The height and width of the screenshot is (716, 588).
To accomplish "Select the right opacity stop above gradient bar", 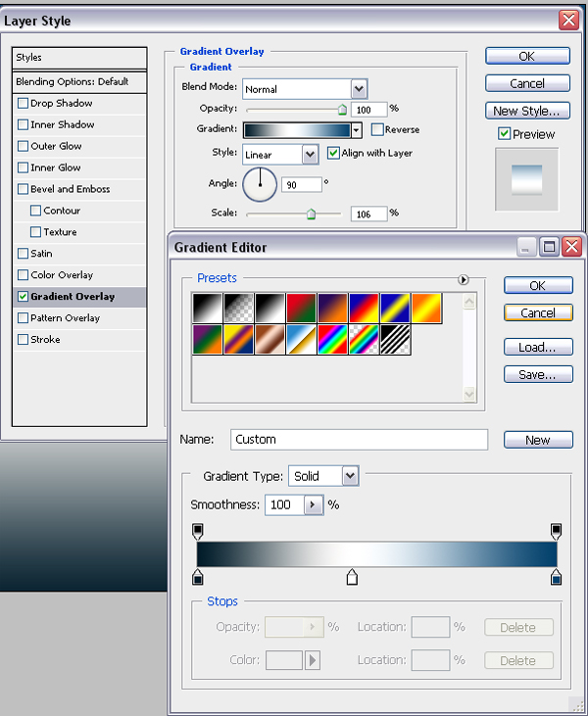I will tap(556, 531).
